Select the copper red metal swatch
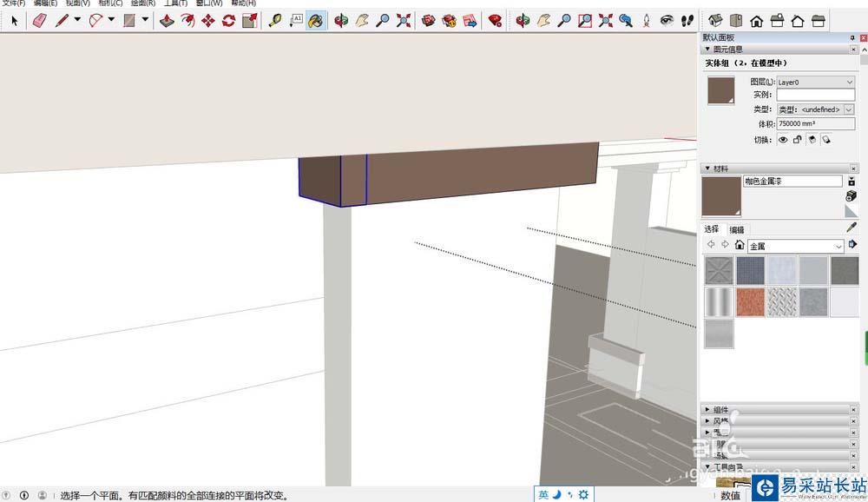 (750, 301)
